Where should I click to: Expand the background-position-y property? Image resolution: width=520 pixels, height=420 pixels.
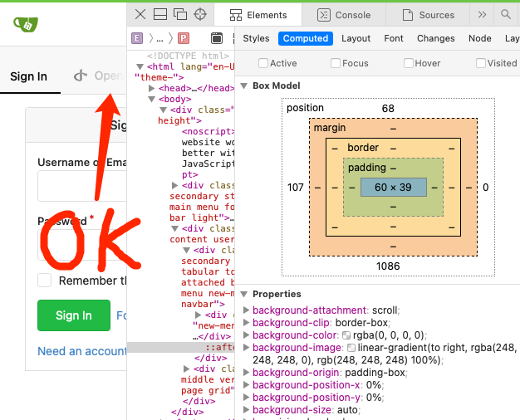[x=246, y=398]
